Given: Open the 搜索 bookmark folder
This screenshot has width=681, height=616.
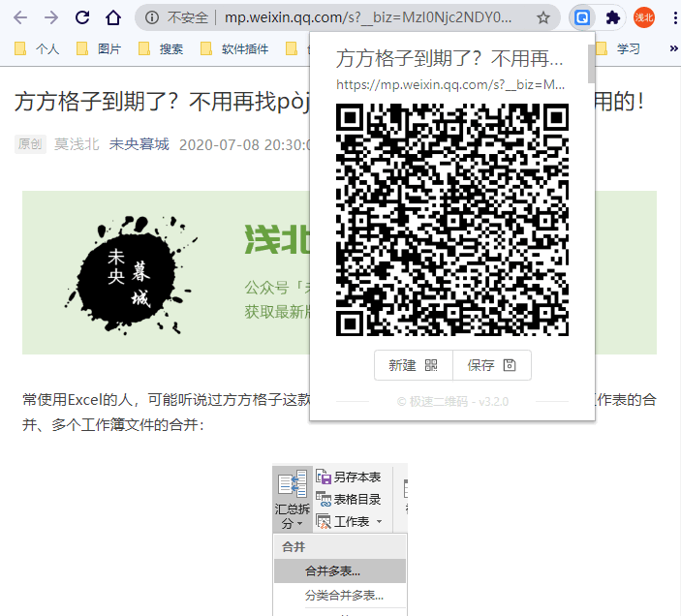Looking at the screenshot, I should (x=161, y=48).
